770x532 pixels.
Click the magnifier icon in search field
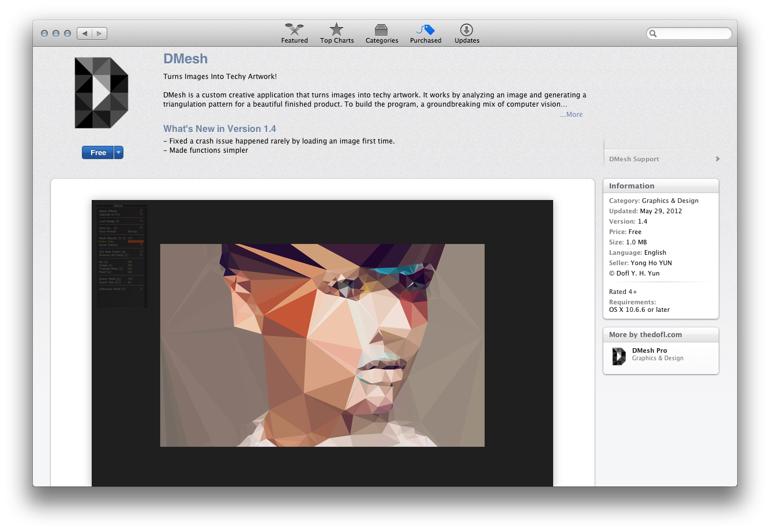(x=653, y=34)
